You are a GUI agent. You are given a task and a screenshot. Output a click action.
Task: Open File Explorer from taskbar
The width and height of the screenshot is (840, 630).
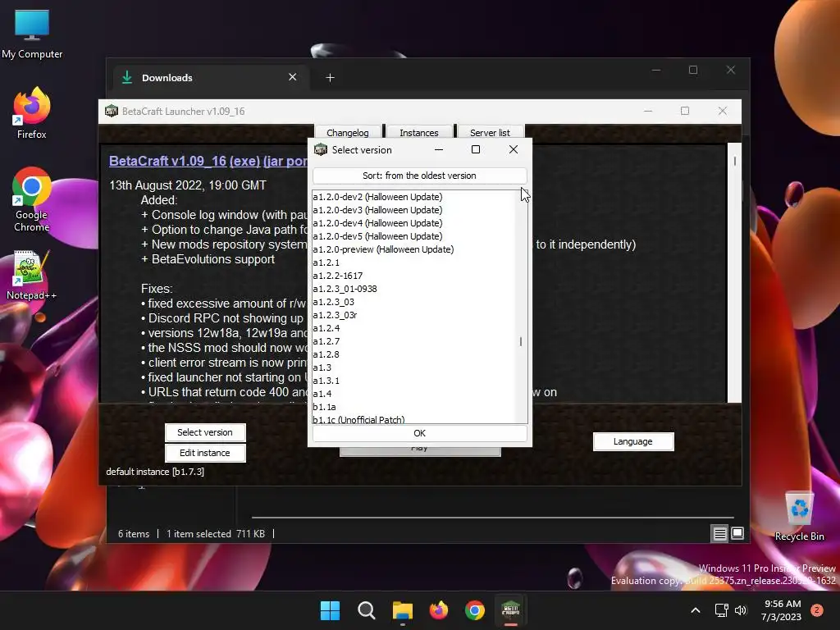(402, 610)
